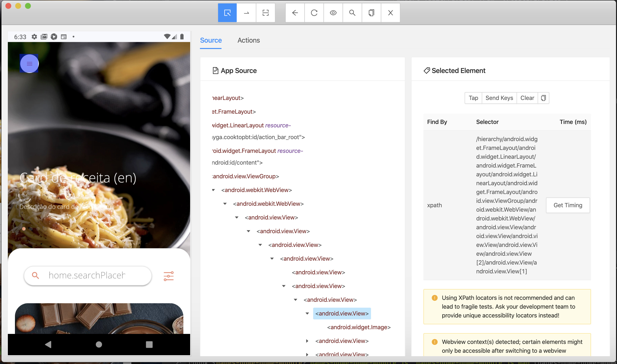Refresh source and screenshot
Viewport: 617px width, 364px height.
314,13
